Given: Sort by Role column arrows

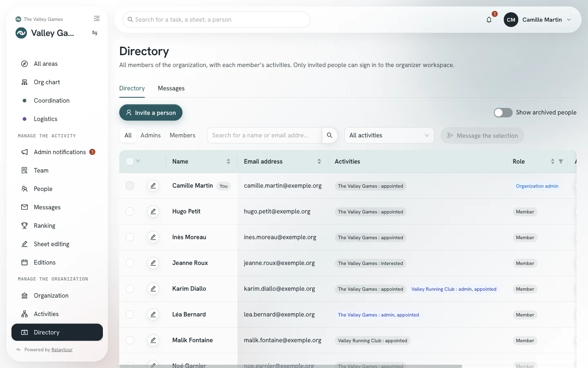Looking at the screenshot, I should click(x=552, y=162).
